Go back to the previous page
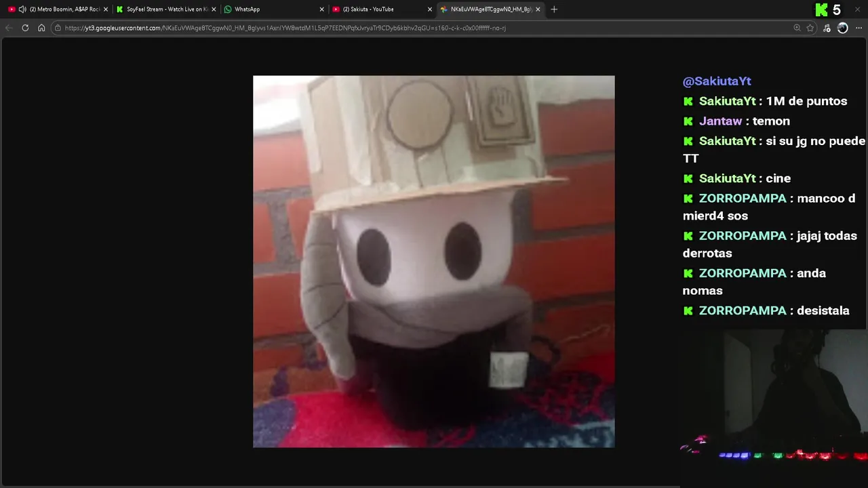868x488 pixels. 9,28
